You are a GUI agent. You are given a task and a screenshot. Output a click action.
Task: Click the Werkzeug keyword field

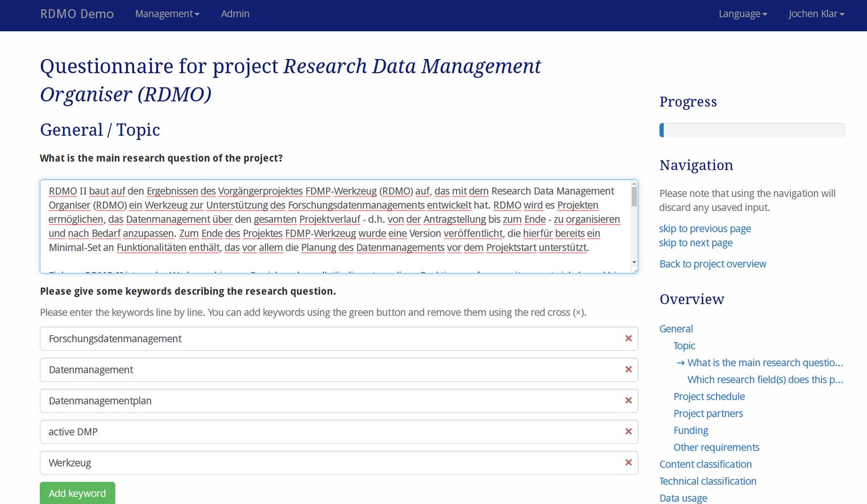click(x=330, y=463)
